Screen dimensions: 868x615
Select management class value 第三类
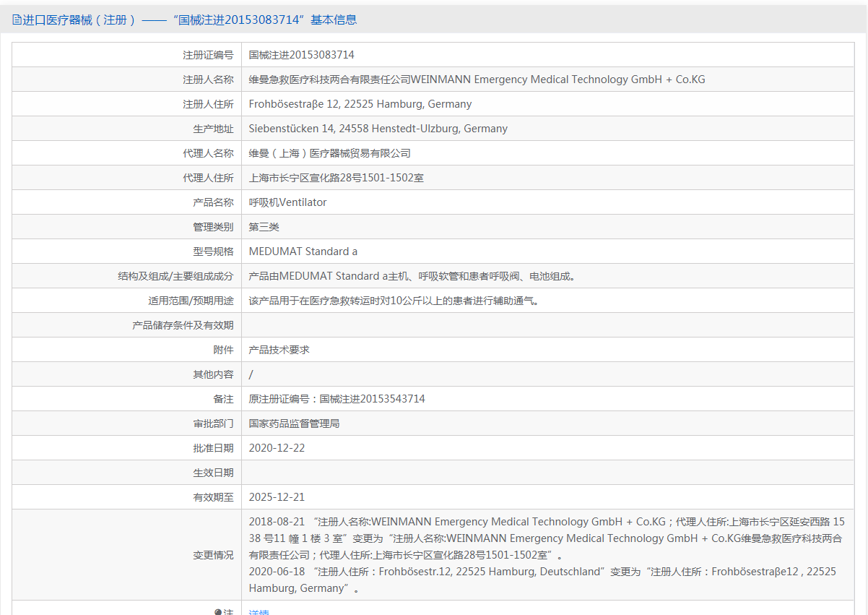[264, 227]
